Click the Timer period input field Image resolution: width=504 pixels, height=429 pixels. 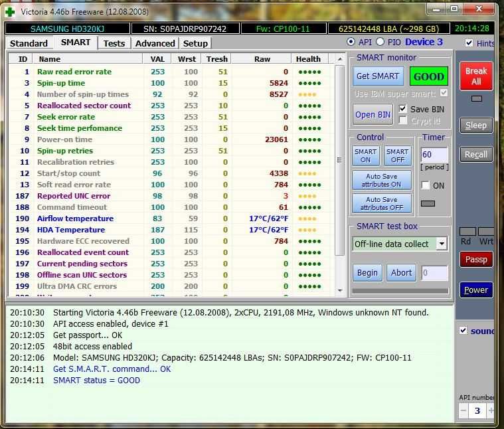point(434,155)
